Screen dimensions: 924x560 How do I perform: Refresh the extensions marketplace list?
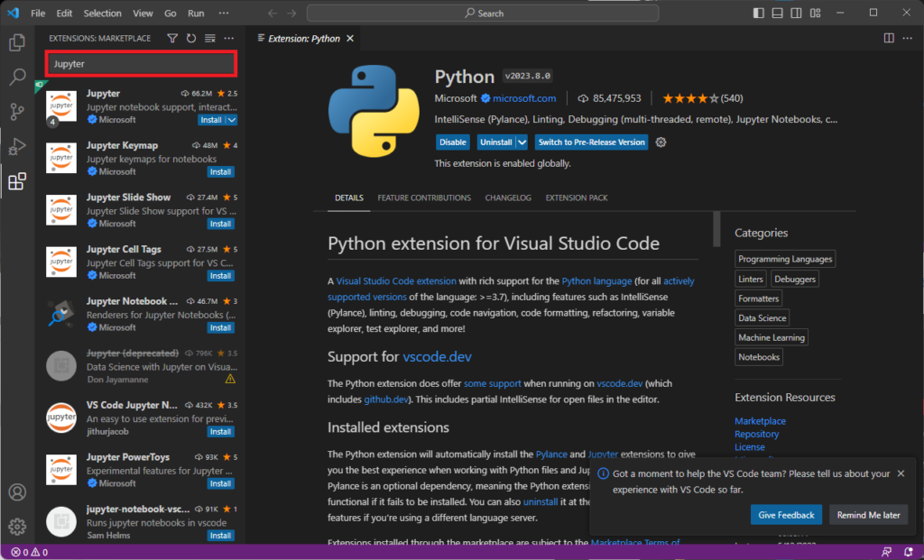pos(191,38)
